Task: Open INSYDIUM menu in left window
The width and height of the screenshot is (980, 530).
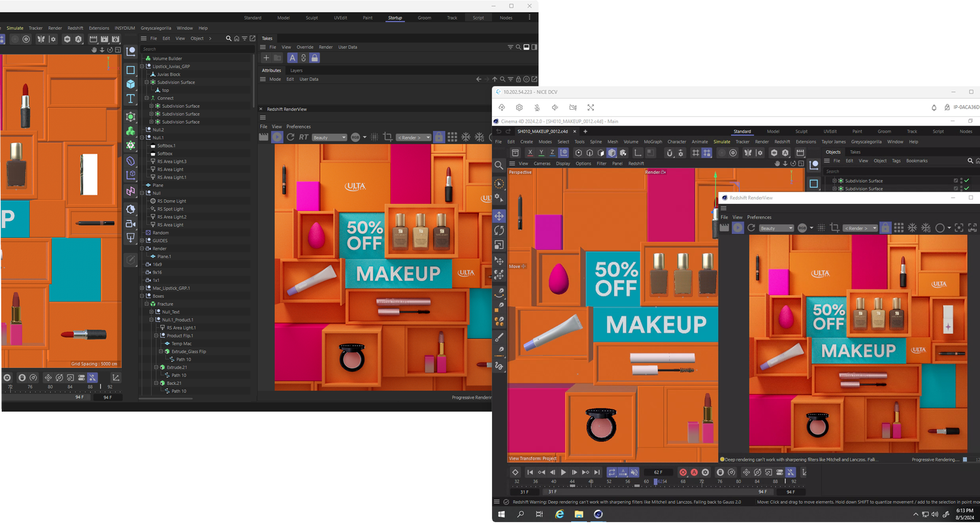Action: pyautogui.click(x=125, y=28)
